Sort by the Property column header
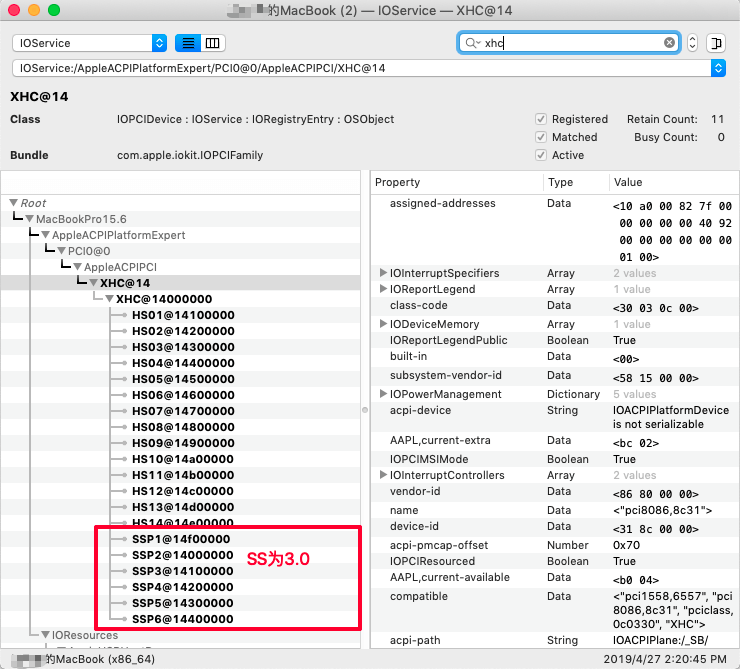Viewport: 740px width, 669px height. tap(457, 183)
